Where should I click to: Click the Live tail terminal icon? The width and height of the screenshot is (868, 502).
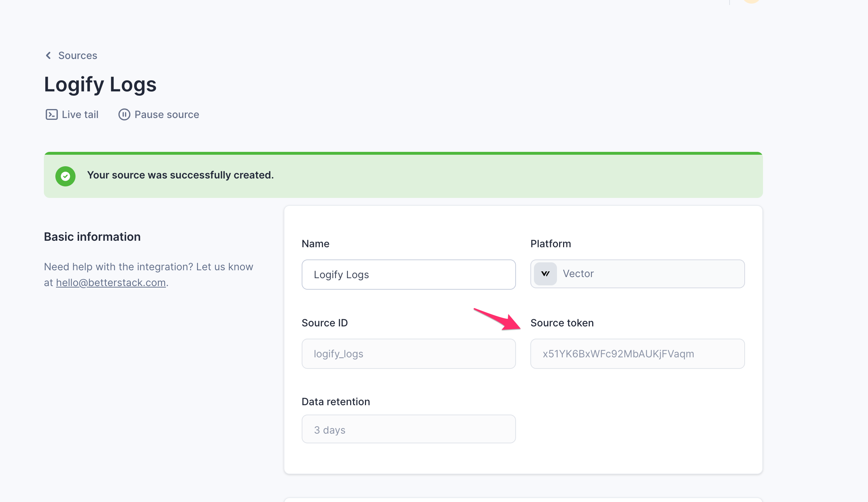[x=51, y=114]
